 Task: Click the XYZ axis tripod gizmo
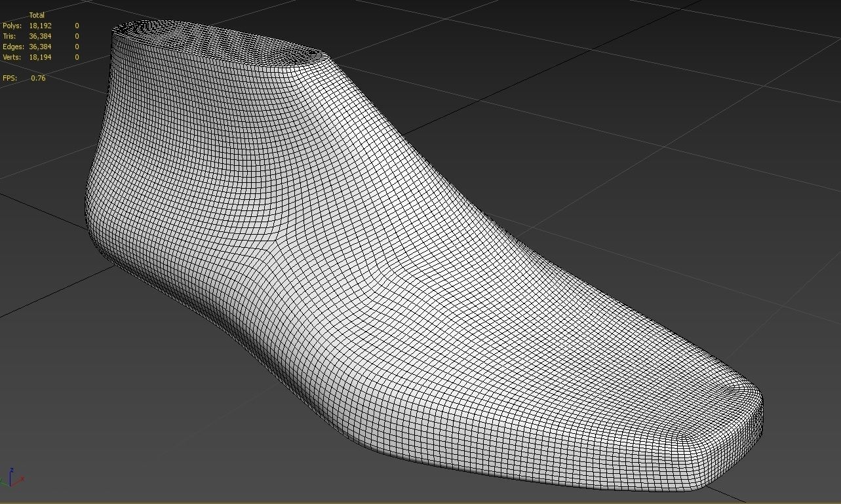[x=13, y=478]
